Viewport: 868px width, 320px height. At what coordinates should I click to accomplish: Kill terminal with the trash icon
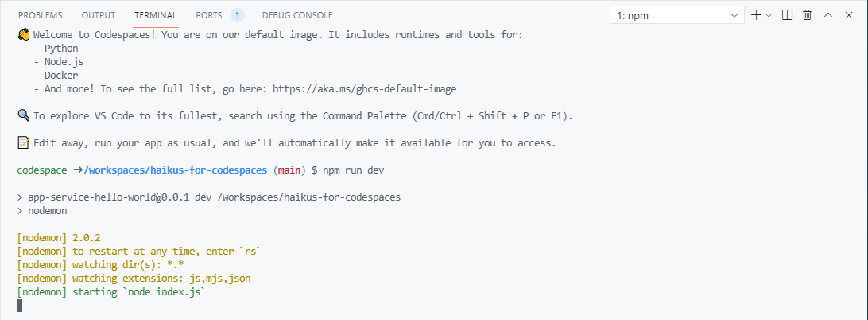tap(808, 15)
